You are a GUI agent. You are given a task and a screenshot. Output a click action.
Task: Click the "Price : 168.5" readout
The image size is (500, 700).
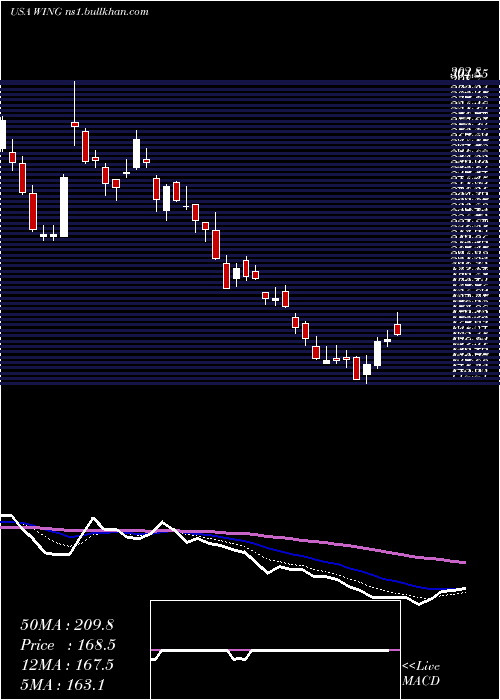pyautogui.click(x=68, y=645)
